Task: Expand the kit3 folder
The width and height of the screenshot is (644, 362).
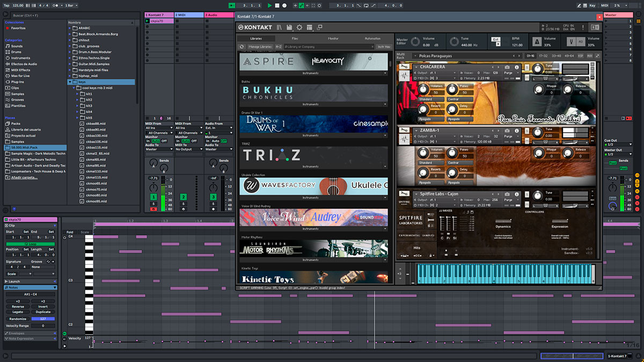Action: pyautogui.click(x=78, y=106)
